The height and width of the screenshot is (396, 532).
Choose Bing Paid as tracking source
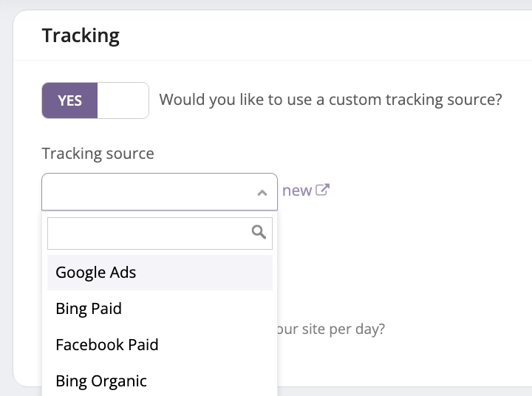coord(89,308)
